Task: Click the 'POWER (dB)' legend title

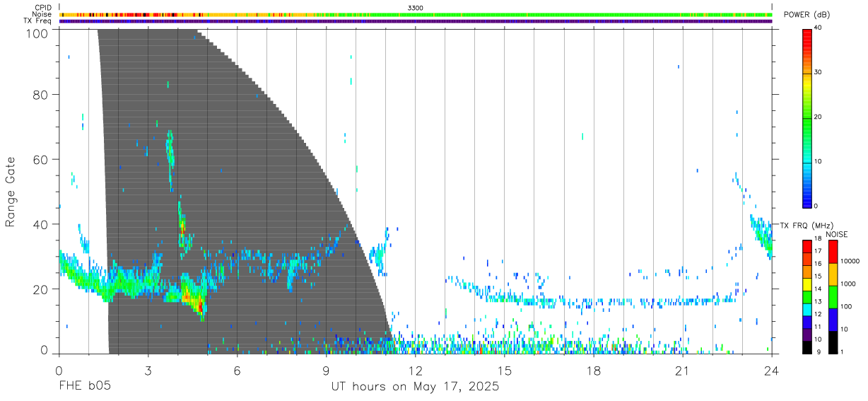Action: (x=807, y=15)
